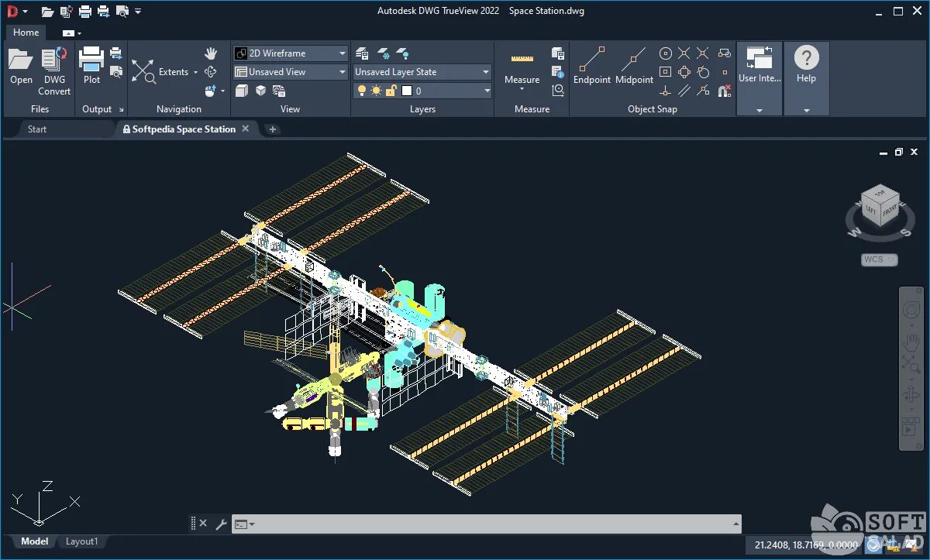This screenshot has width=930, height=560.
Task: Click the layer off lightbulb icon above Layer State
Action: pos(402,53)
